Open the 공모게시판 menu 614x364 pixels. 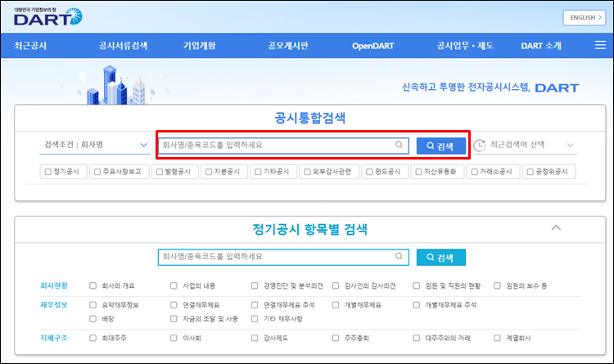288,46
